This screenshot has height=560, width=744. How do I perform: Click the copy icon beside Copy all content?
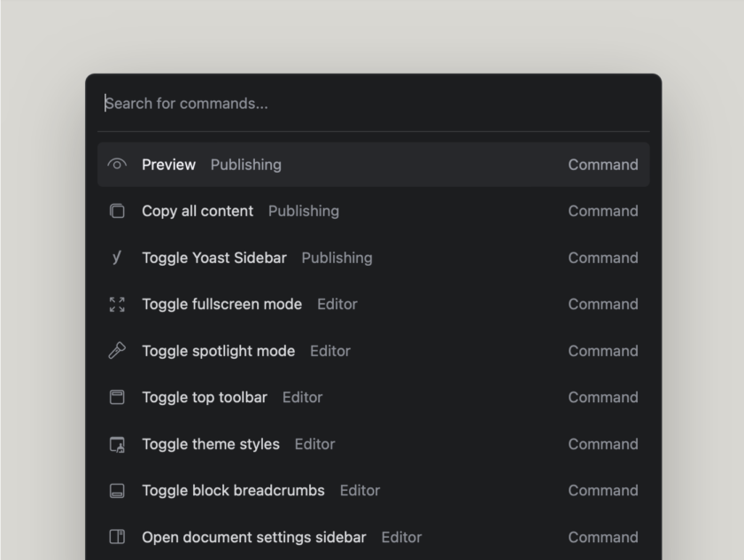117,211
